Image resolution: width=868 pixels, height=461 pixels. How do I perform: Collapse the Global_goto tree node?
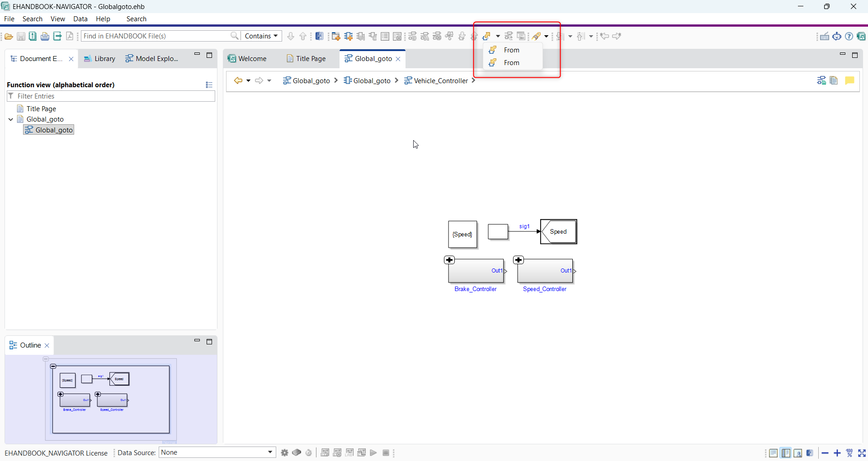[x=11, y=119]
